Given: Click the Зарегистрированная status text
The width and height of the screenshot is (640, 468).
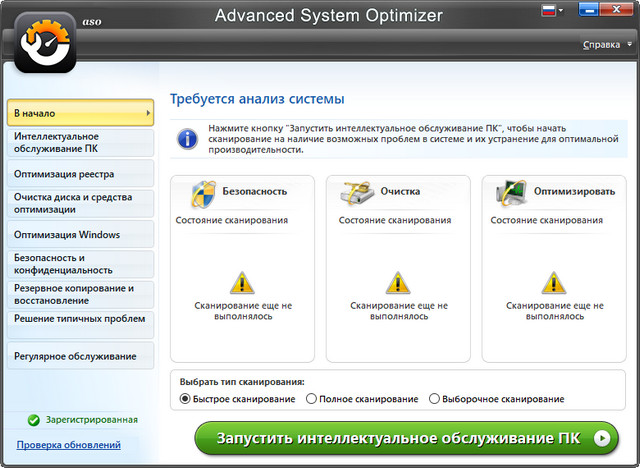Looking at the screenshot, I should pyautogui.click(x=92, y=420).
